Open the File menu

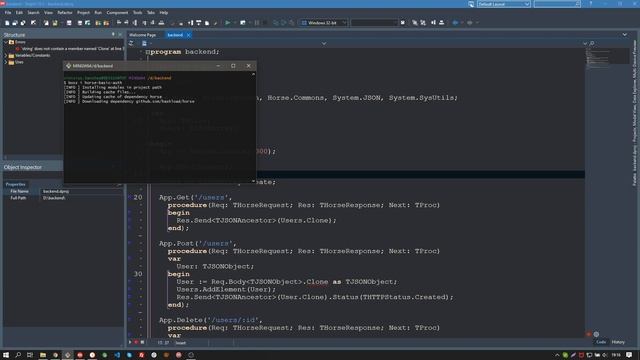[8, 13]
